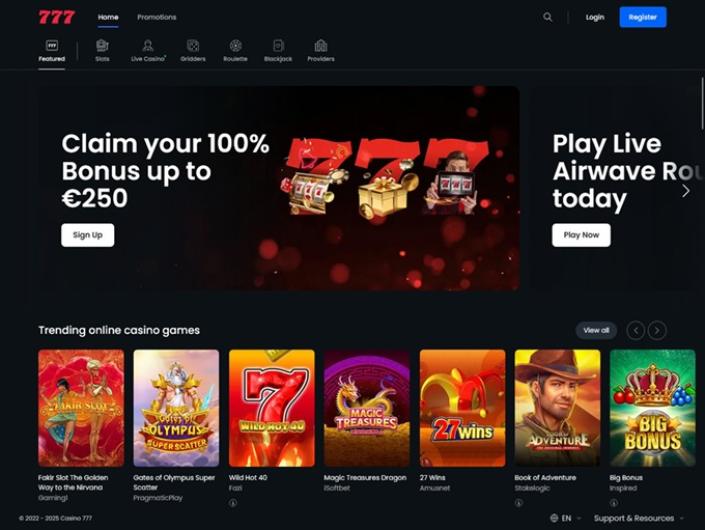Select the Slots category icon
The height and width of the screenshot is (530, 705).
102,45
